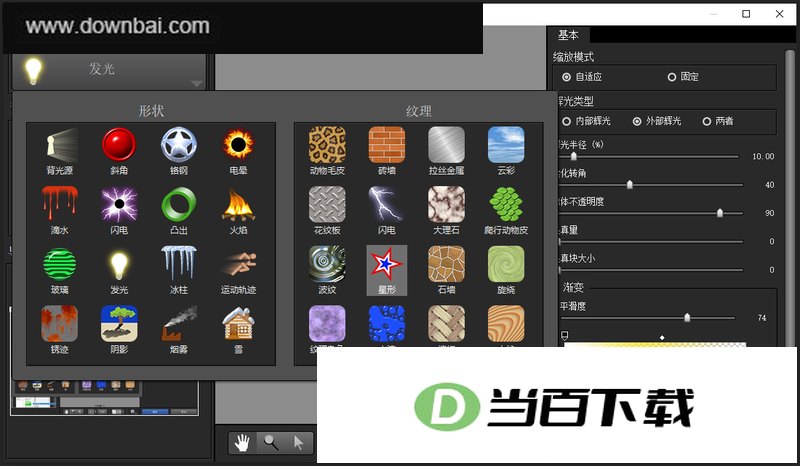
Task: Select the 大理石 marble texture
Action: pos(446,210)
